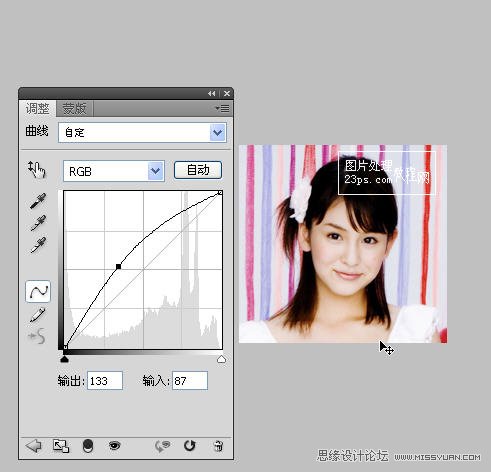491x472 pixels.
Task: Activate edit points curve mode
Action: (x=38, y=292)
